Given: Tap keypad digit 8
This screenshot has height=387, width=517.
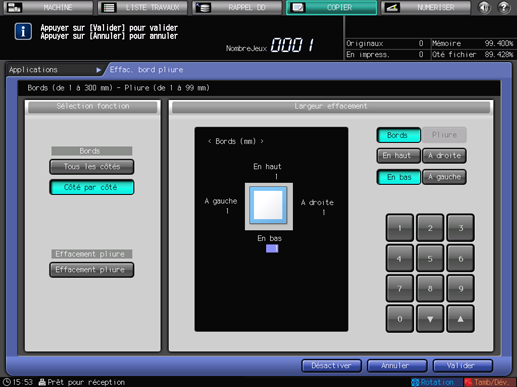Looking at the screenshot, I should 430,289.
